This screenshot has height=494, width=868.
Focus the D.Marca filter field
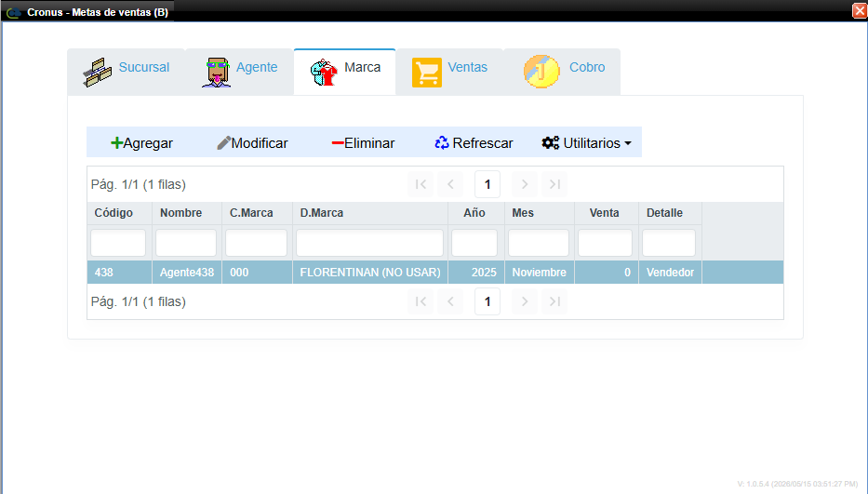click(x=369, y=243)
